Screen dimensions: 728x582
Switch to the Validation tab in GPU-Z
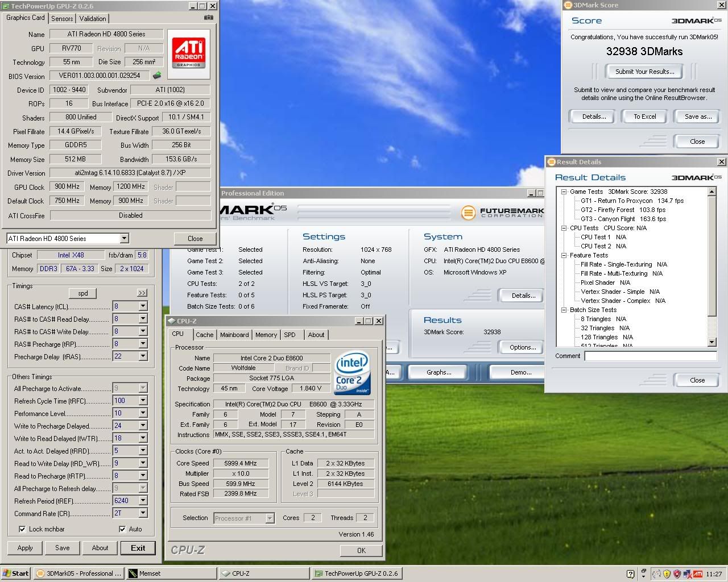92,19
